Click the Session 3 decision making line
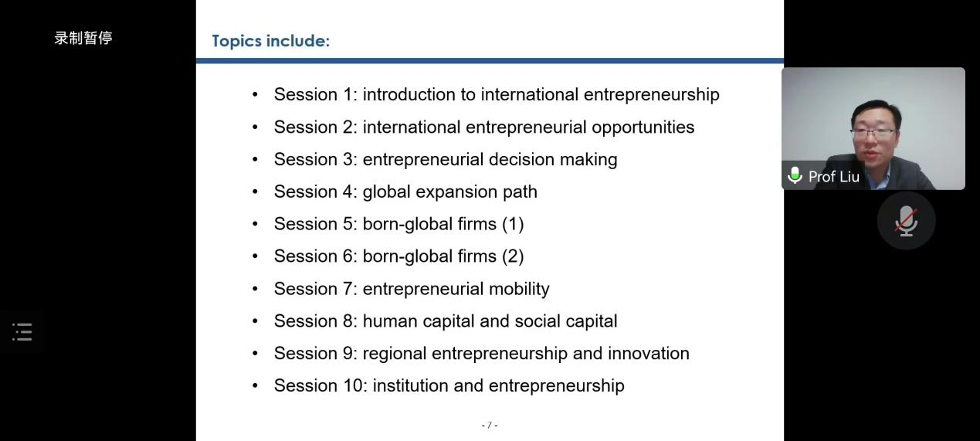 click(x=445, y=159)
